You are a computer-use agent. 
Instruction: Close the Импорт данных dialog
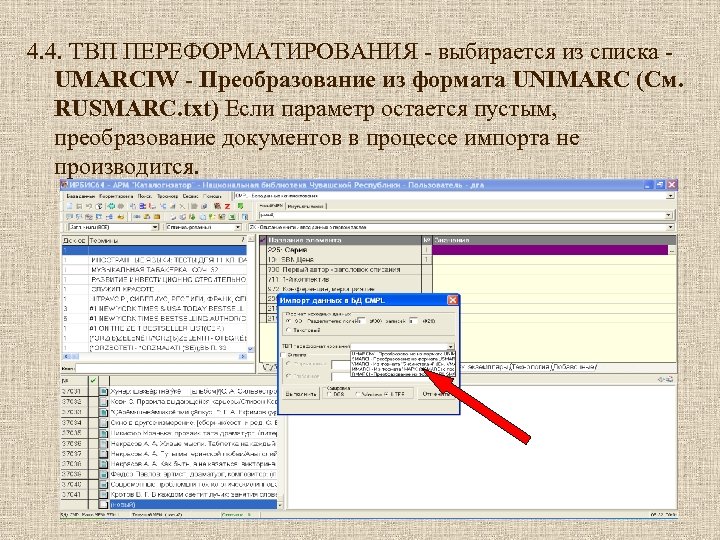(x=452, y=300)
